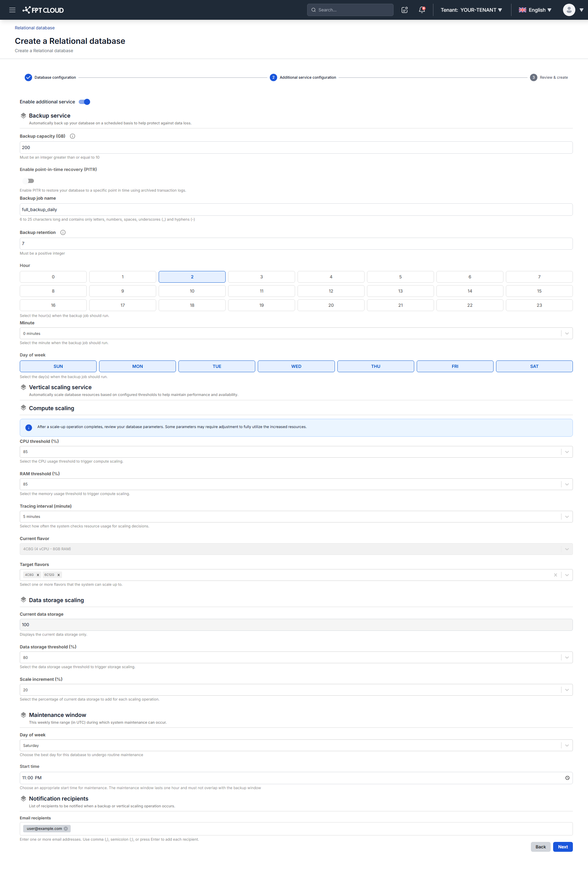
Task: Go to Database configuration step
Action: pyautogui.click(x=50, y=77)
